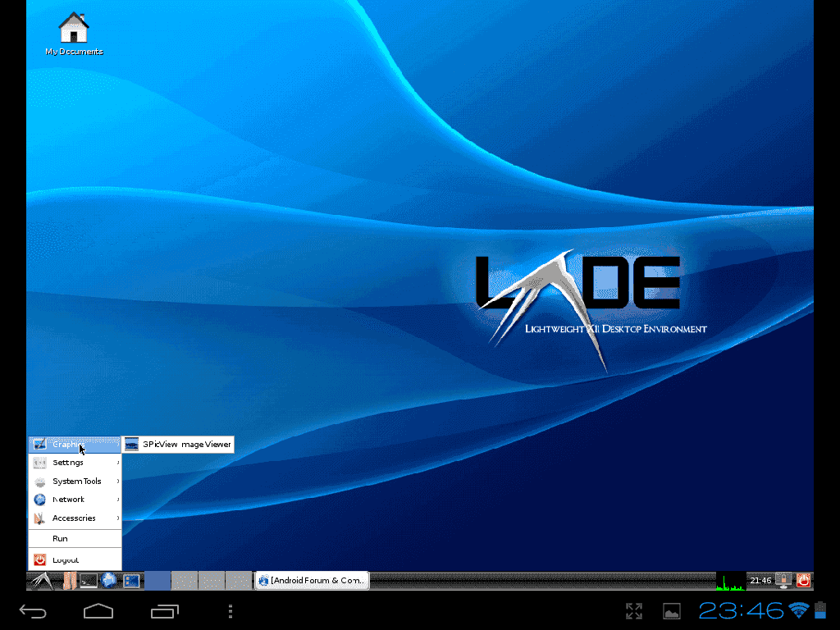
Task: Expand the Network submenu arrow
Action: point(118,500)
